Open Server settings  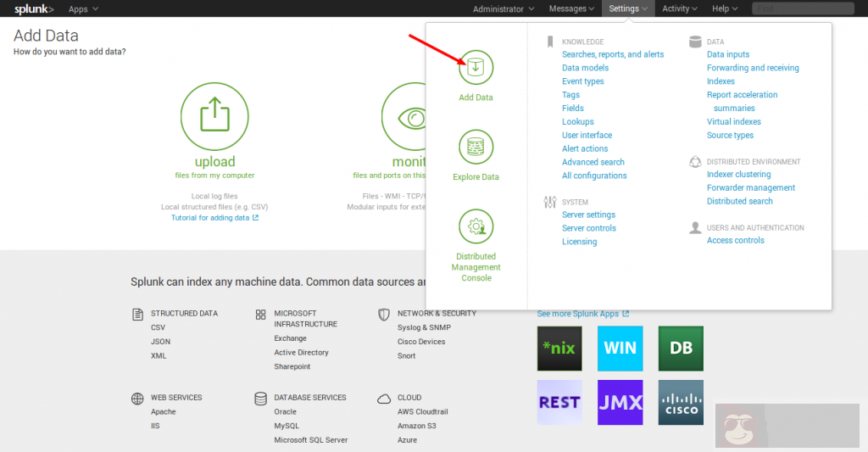pos(588,215)
